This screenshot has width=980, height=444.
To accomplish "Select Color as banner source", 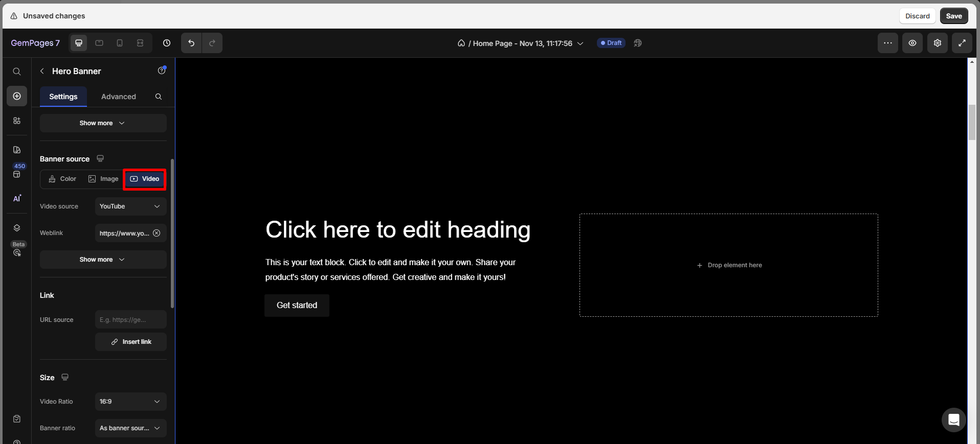I will (62, 179).
